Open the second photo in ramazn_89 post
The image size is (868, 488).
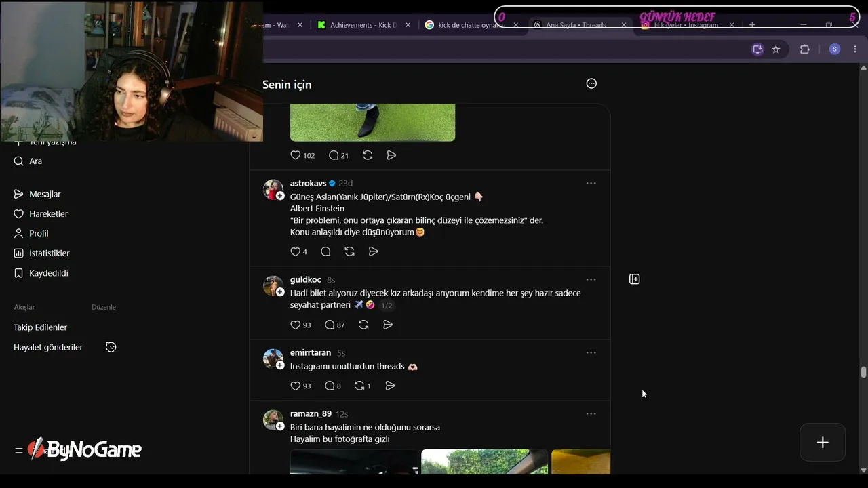pos(484,462)
